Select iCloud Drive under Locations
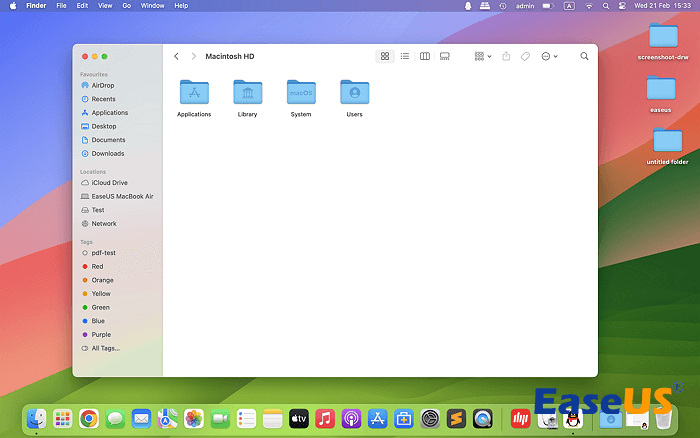The image size is (700, 438). point(109,183)
